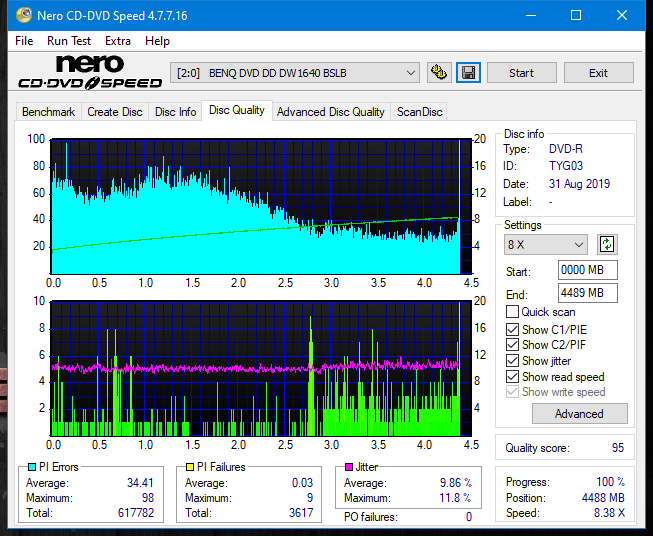Click the PI failures lower graph
653x536 pixels.
click(261, 369)
